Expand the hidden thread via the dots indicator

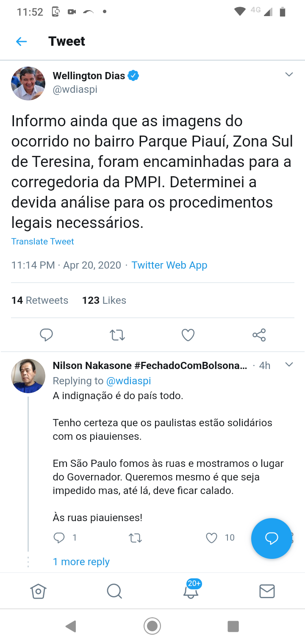[x=28, y=561]
